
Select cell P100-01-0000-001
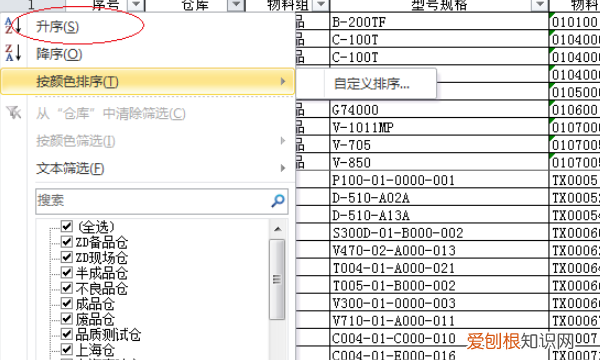[x=439, y=180]
